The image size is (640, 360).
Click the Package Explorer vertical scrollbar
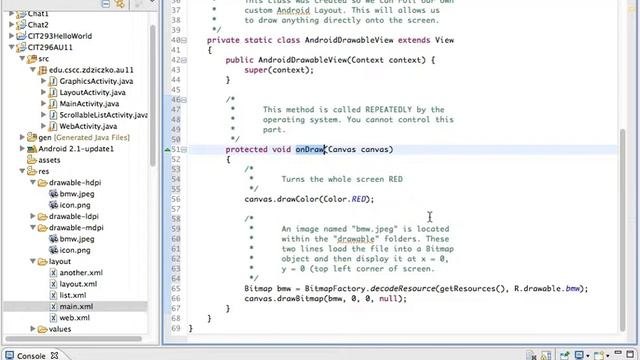153,96
